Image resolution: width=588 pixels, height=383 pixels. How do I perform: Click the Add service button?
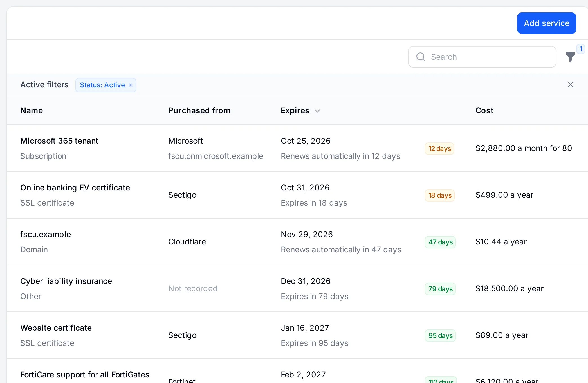[546, 23]
